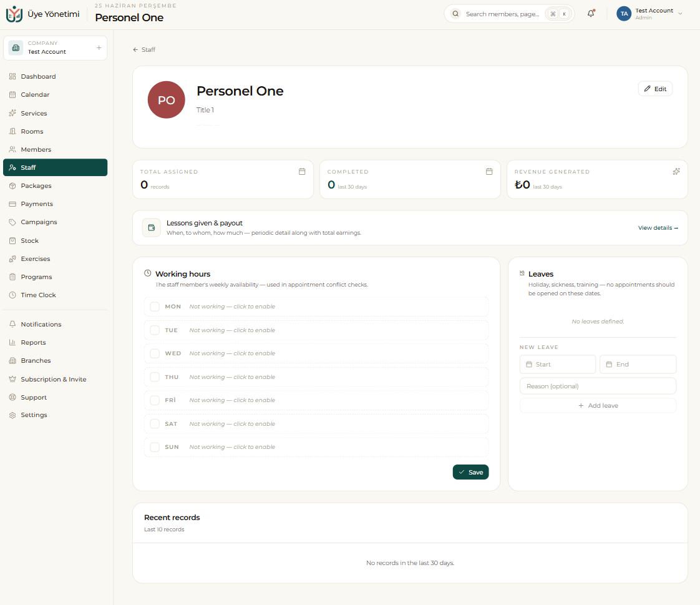The height and width of the screenshot is (605, 700).
Task: Click Sunday's Not working row text
Action: [x=232, y=447]
